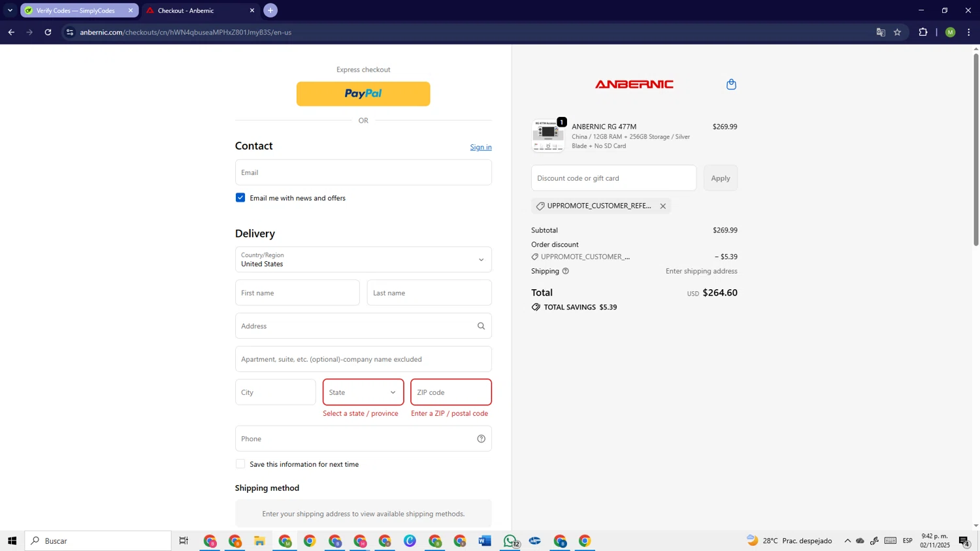Click the Enter shipping address text

click(x=702, y=271)
